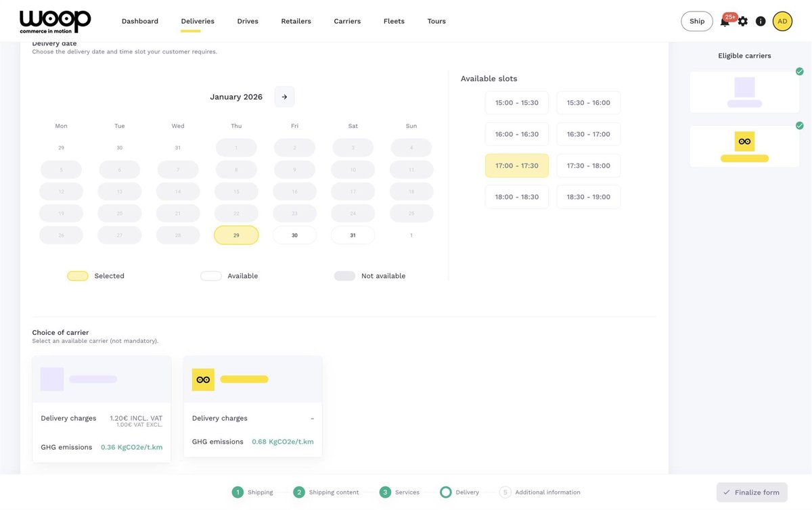
Task: Open the settings gear
Action: click(743, 22)
